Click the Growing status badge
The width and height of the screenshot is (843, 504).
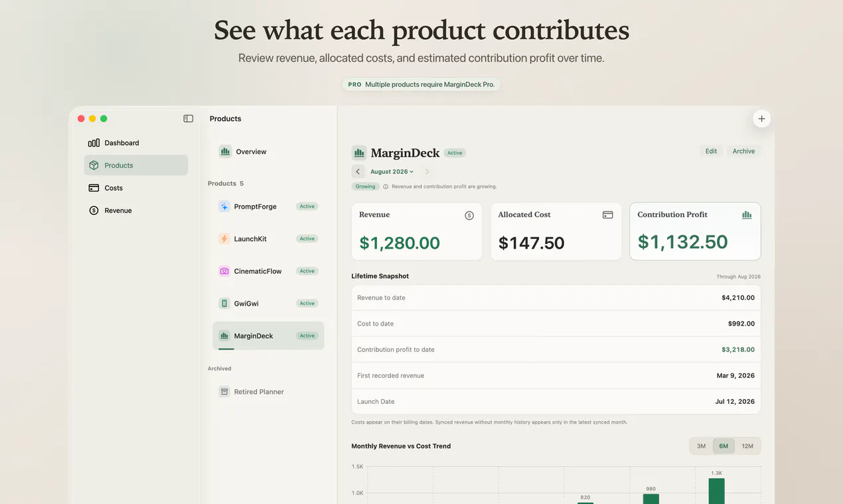(365, 186)
